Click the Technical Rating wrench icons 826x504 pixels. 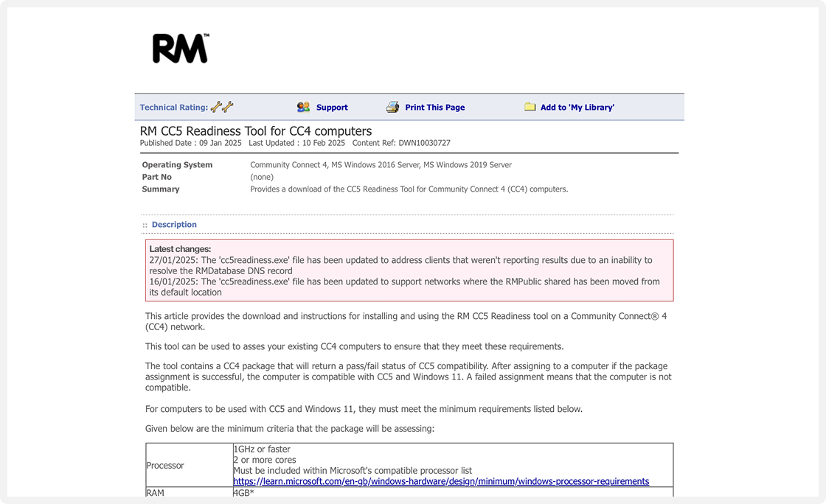click(x=222, y=107)
